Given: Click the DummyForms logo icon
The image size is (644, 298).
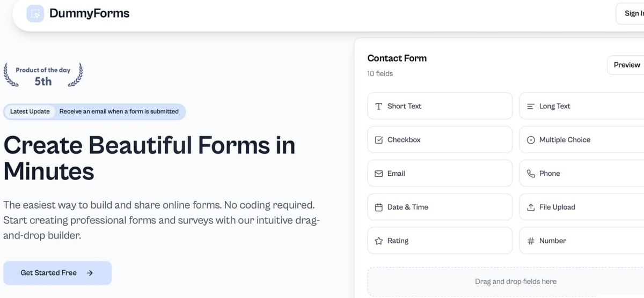Looking at the screenshot, I should pyautogui.click(x=35, y=13).
